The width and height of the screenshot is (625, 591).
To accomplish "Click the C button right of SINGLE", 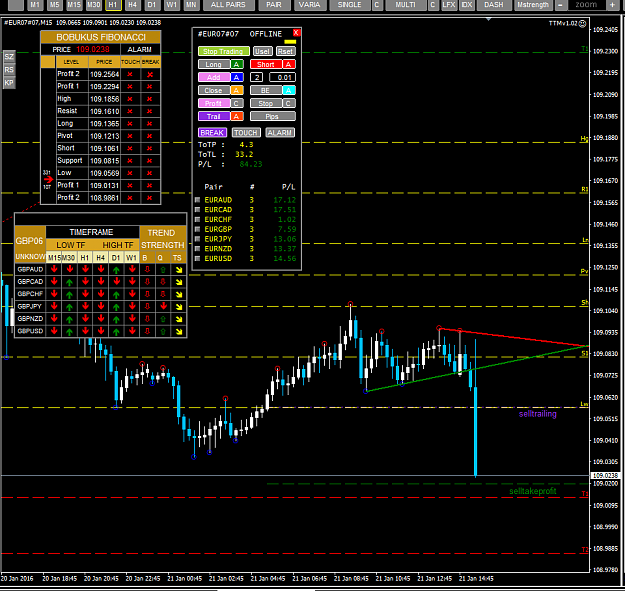I will coord(377,5).
